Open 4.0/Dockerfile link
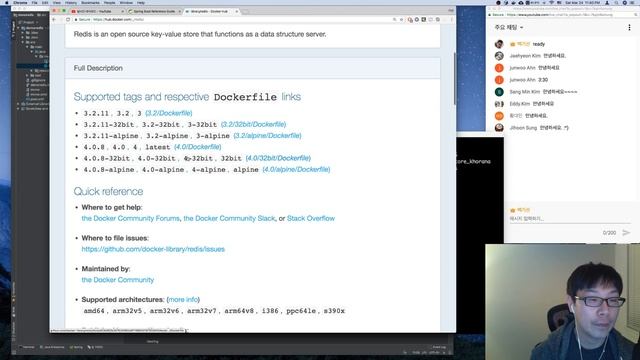This screenshot has height=360, width=640. coord(198,147)
